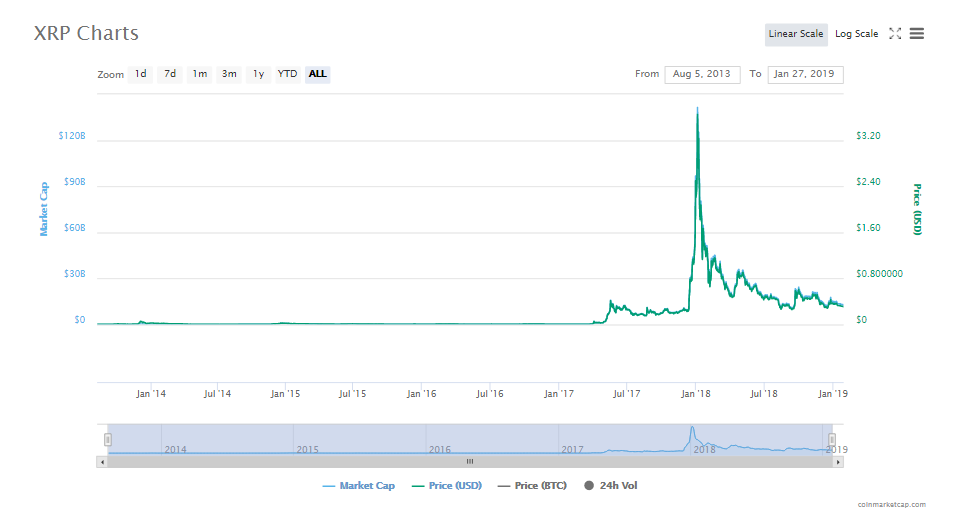Toggle Market Cap series in legend
Viewport: 965px width, 530px height.
pos(359,486)
